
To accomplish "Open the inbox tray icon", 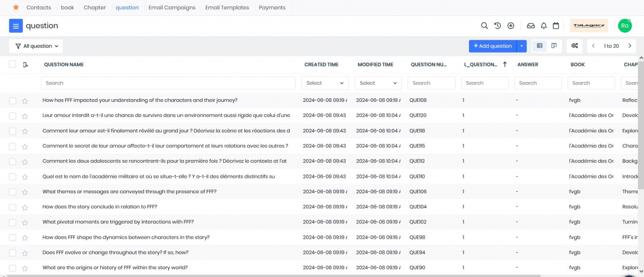I will (530, 25).
